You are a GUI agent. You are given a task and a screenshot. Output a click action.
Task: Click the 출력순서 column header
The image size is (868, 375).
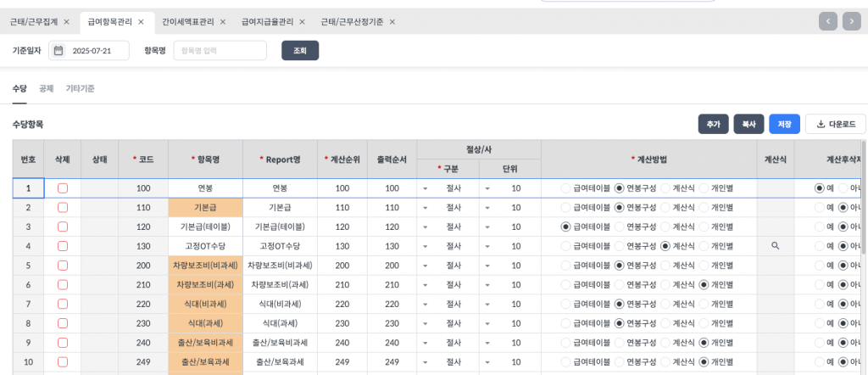(x=392, y=160)
